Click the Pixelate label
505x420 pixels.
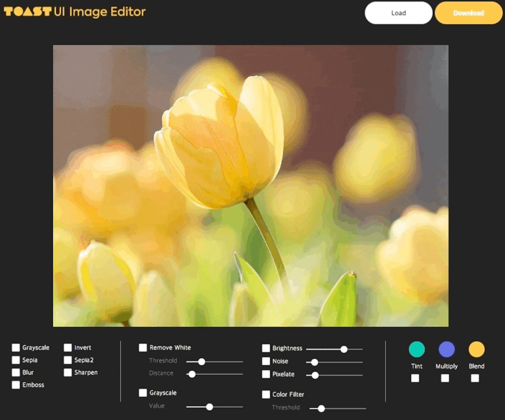[x=283, y=374]
